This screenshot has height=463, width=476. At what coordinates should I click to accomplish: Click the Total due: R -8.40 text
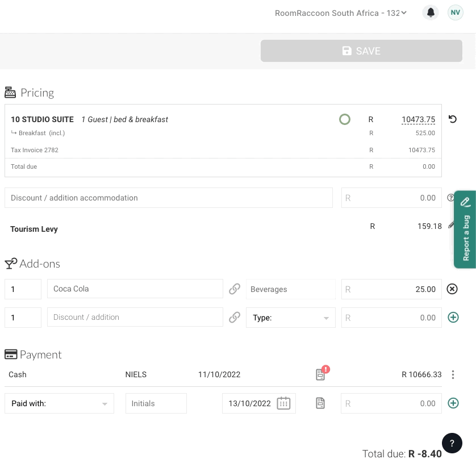[x=402, y=453]
